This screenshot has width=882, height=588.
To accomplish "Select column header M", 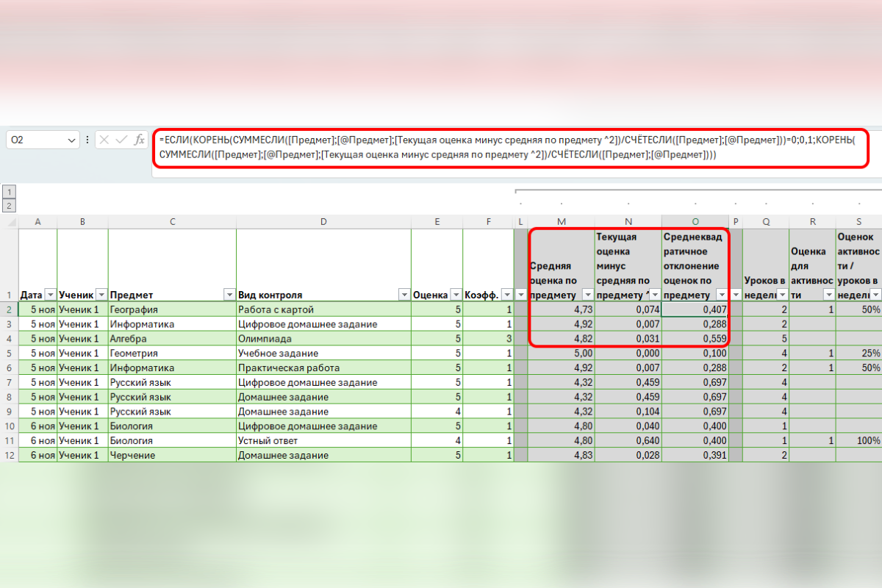I will click(x=562, y=221).
